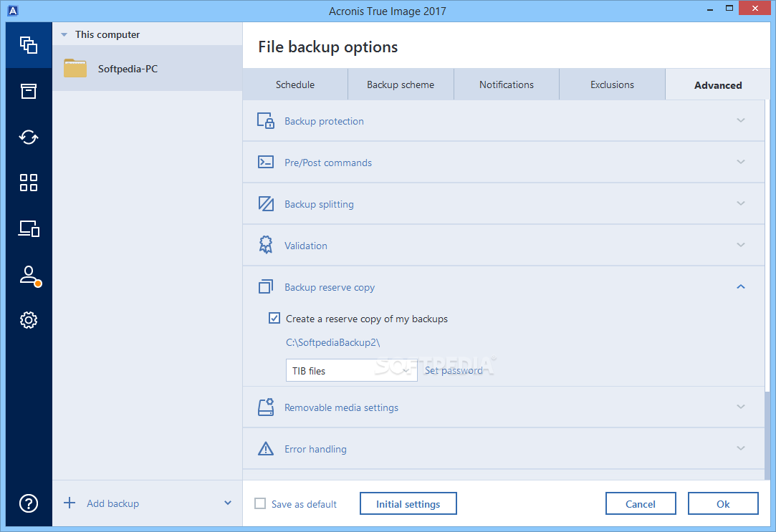Screen dimensions: 776x532
Task: Close the Acronis True Image window
Action: [755, 8]
